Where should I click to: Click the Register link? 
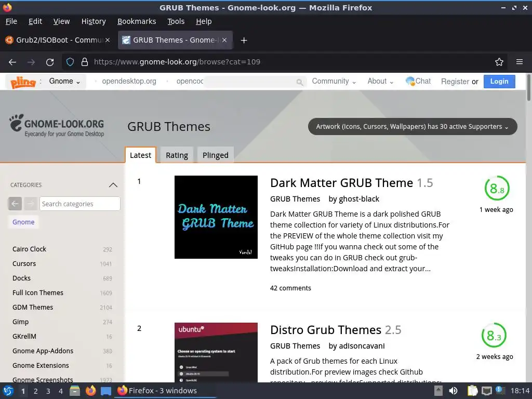tap(455, 82)
